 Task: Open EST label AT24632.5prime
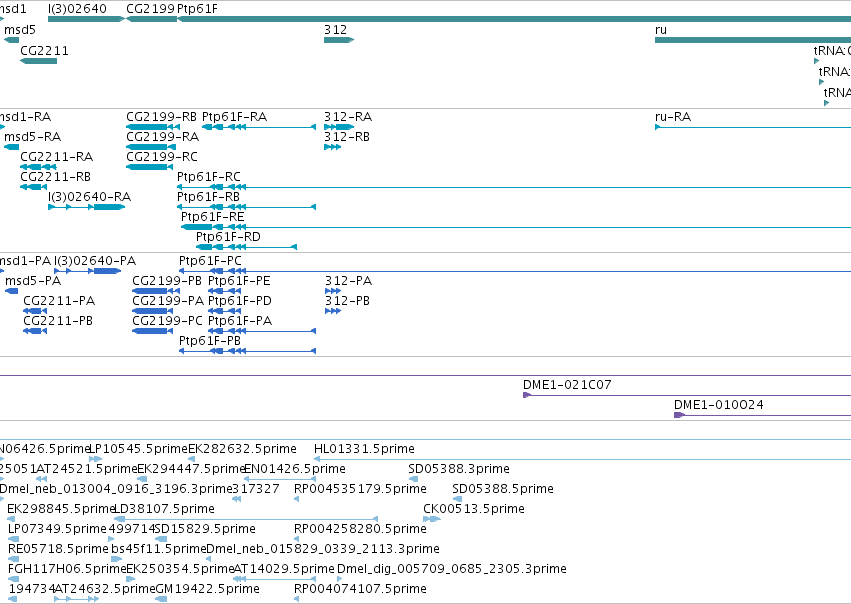pyautogui.click(x=105, y=590)
